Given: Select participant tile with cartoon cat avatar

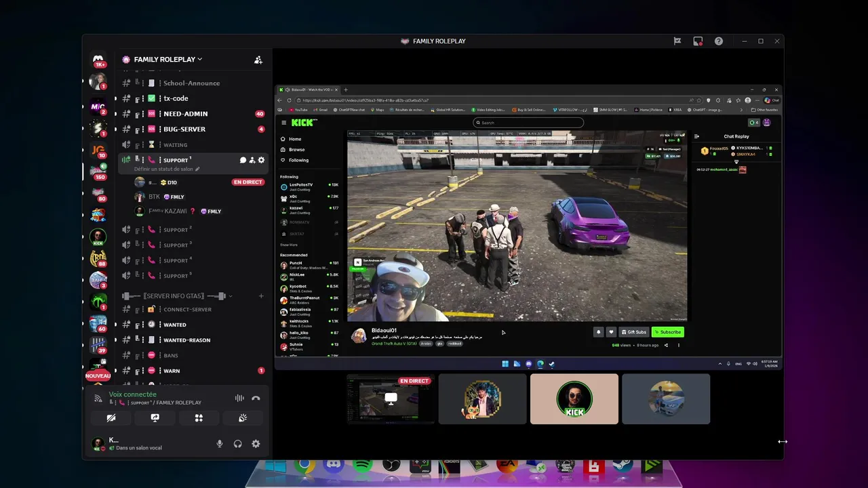Looking at the screenshot, I should click(482, 399).
